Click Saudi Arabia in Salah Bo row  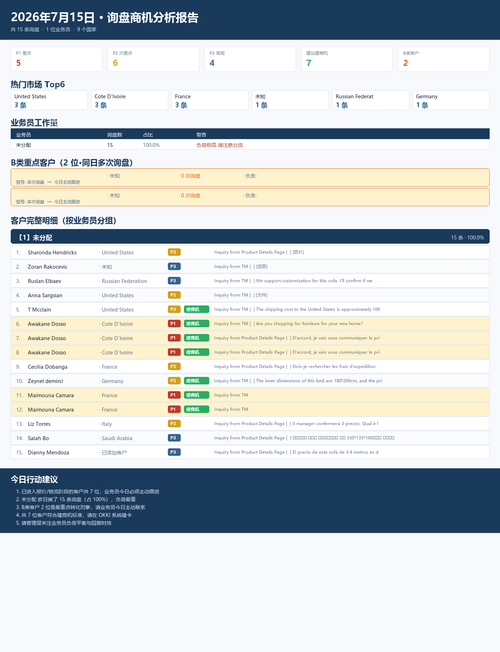(117, 438)
